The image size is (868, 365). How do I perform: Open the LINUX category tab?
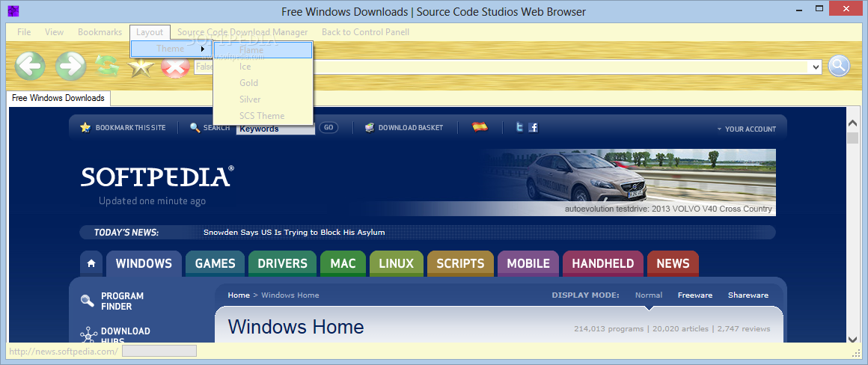point(397,264)
